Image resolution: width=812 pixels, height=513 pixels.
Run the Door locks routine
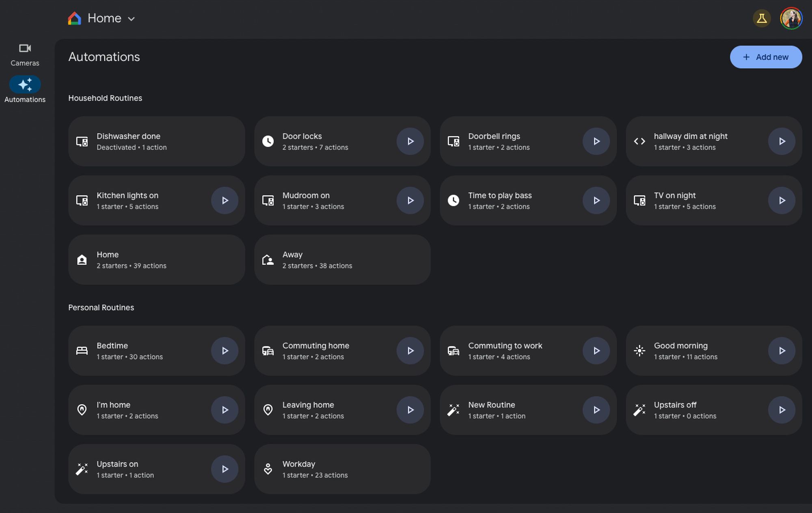410,141
